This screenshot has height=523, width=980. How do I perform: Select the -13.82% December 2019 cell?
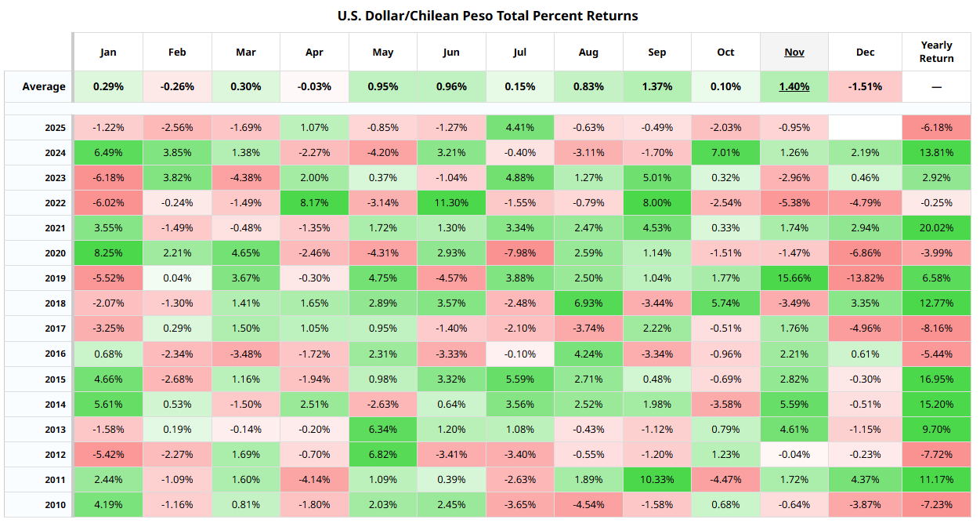pos(865,278)
